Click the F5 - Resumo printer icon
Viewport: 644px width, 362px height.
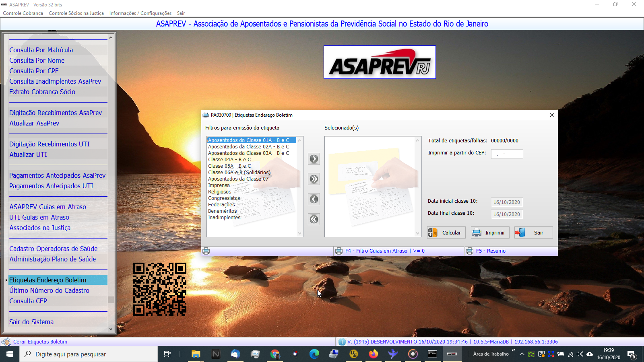469,251
